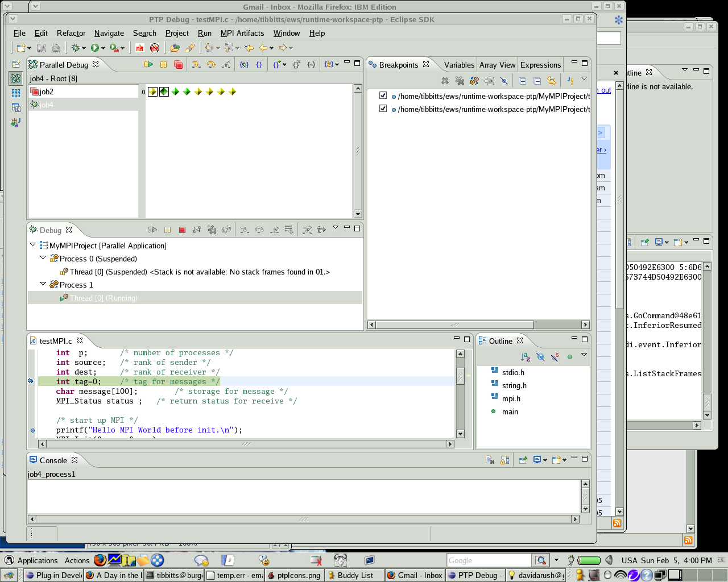728x582 pixels.
Task: Collapse the MyMPIProject tree node
Action: pyautogui.click(x=33, y=244)
